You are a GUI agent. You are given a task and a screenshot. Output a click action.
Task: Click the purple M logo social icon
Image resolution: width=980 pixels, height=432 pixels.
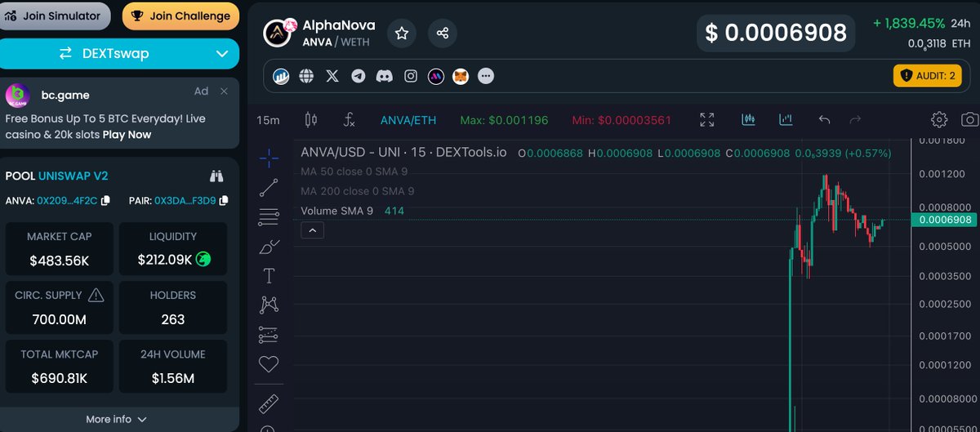tap(436, 76)
